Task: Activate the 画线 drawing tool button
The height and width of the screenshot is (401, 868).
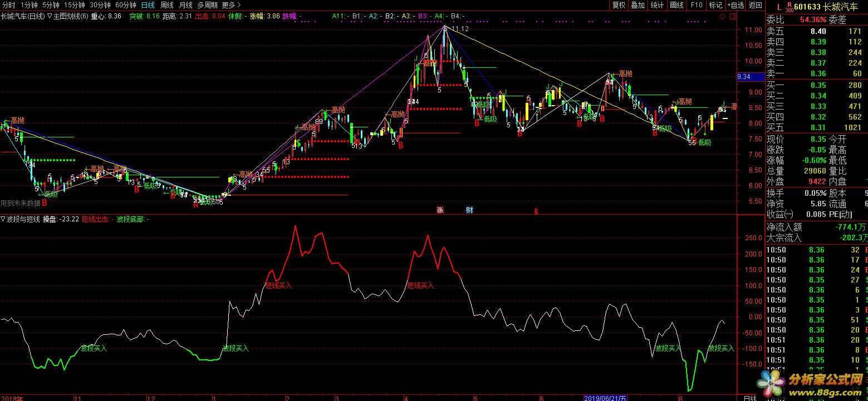Action: coord(676,5)
